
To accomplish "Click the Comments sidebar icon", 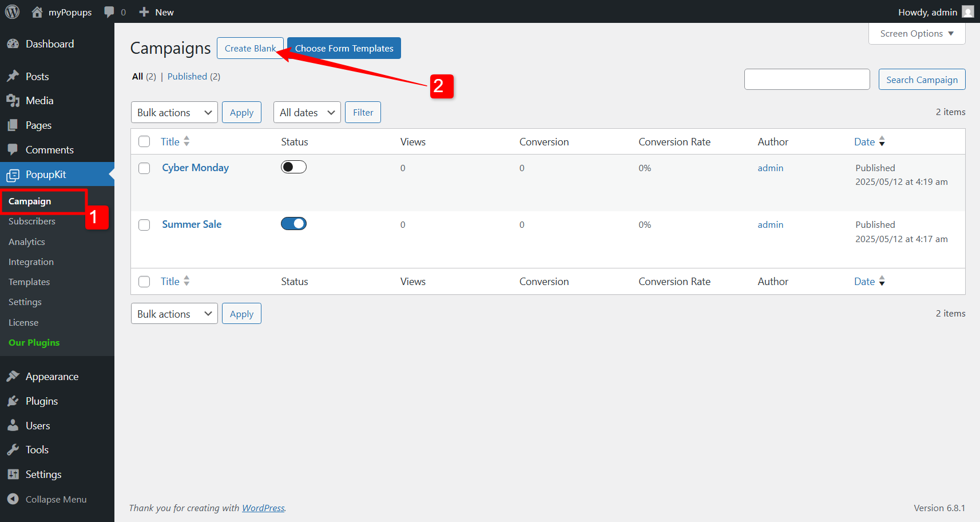I will (13, 149).
